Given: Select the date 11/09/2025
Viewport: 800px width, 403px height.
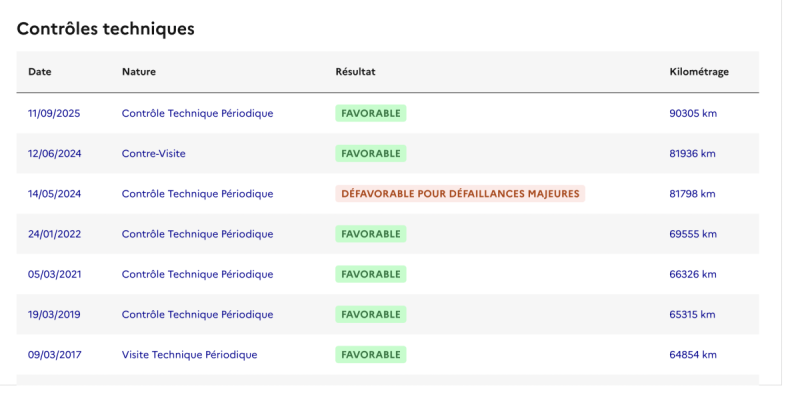Looking at the screenshot, I should pyautogui.click(x=54, y=113).
